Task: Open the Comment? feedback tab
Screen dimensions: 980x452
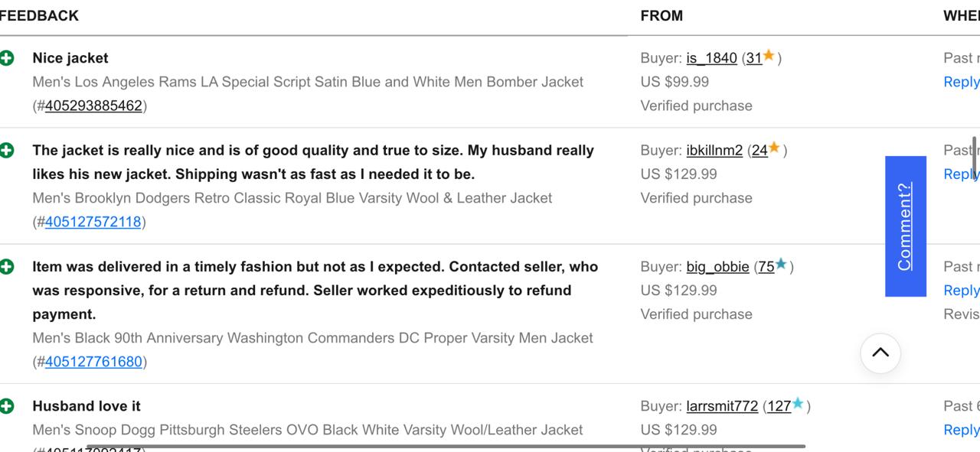Action: pos(905,226)
